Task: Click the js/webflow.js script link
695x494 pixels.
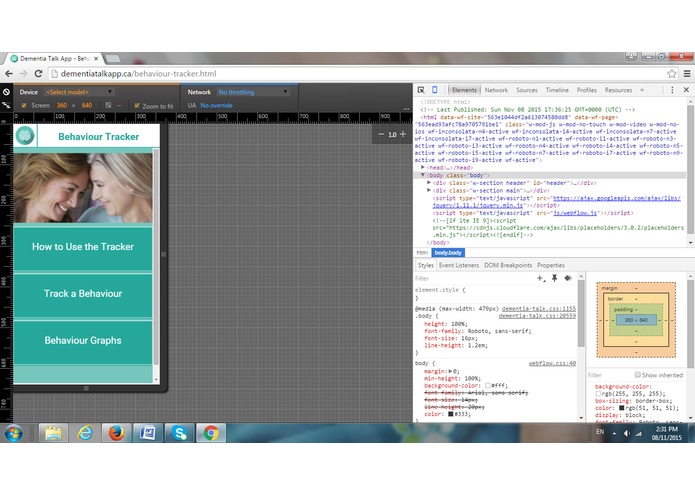Action: point(575,213)
